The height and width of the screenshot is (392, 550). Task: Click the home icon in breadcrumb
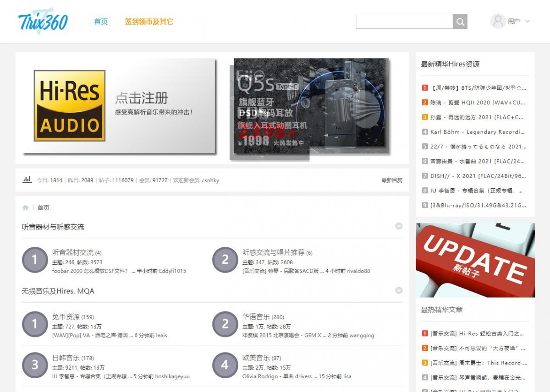tap(26, 208)
